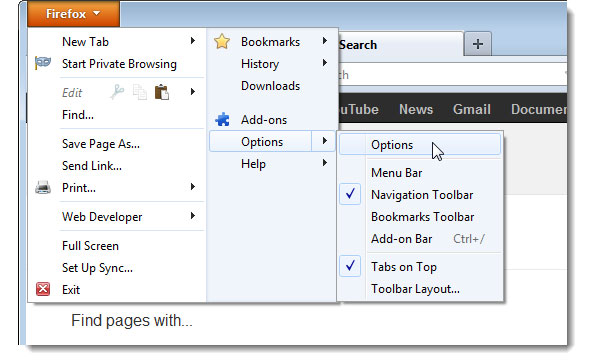This screenshot has height=360, width=600.
Task: Choose Start Private Browsing
Action: [119, 64]
